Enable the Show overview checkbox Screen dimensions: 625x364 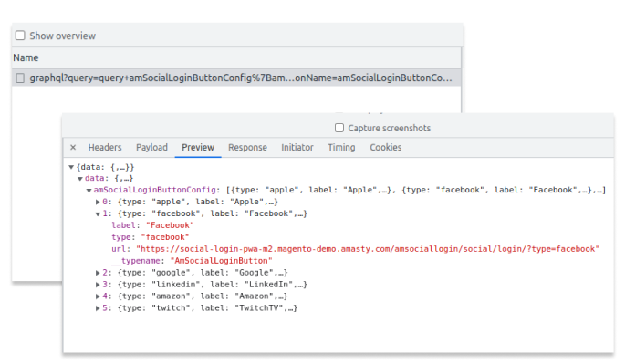tap(20, 36)
